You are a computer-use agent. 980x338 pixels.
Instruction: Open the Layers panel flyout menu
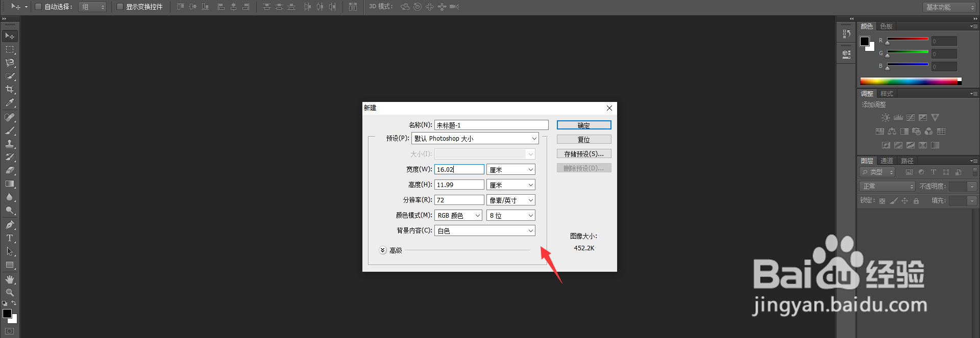coord(974,161)
